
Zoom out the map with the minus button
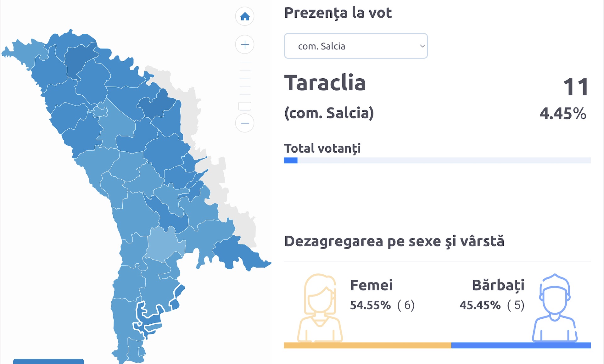(x=245, y=123)
